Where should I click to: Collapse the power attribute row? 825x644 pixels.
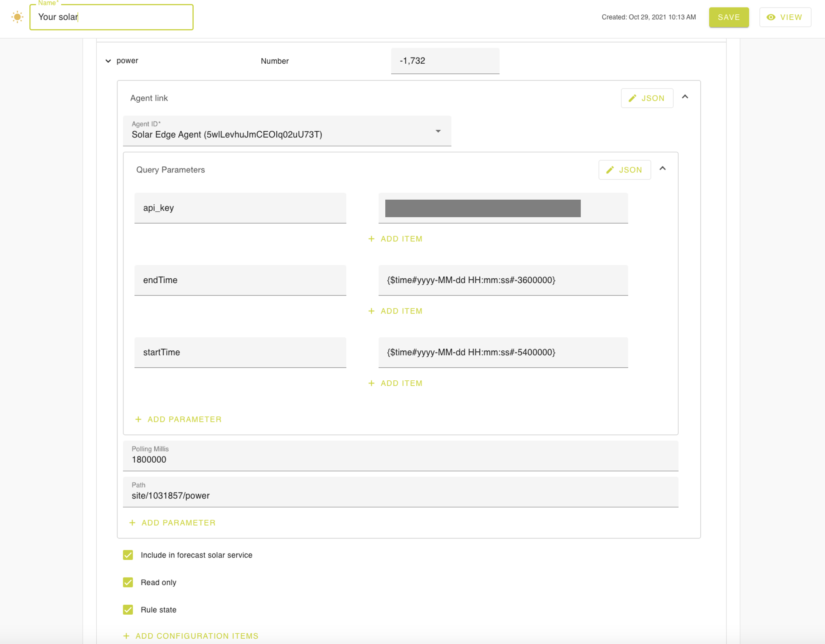(x=108, y=61)
